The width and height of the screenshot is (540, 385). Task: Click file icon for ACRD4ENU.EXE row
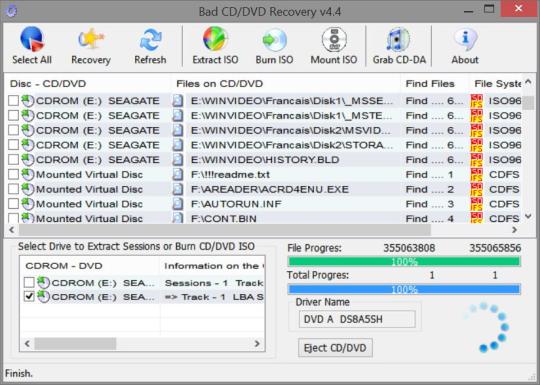[178, 189]
